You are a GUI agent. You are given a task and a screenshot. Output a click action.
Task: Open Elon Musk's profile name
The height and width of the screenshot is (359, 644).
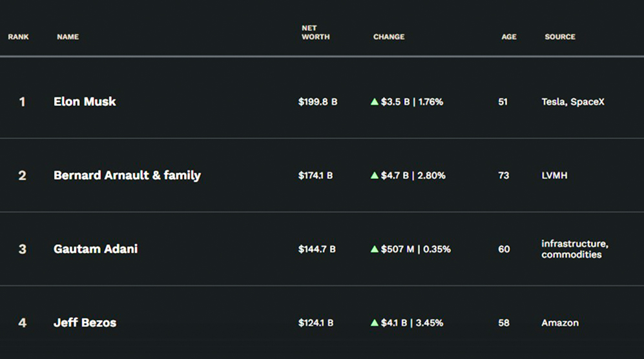85,101
